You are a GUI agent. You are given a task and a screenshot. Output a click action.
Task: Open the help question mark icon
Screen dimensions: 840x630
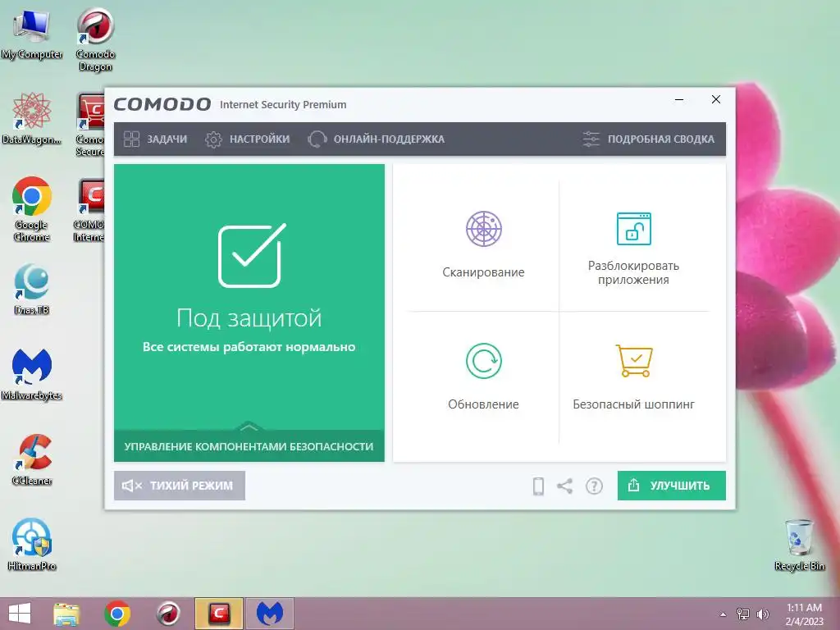point(594,486)
